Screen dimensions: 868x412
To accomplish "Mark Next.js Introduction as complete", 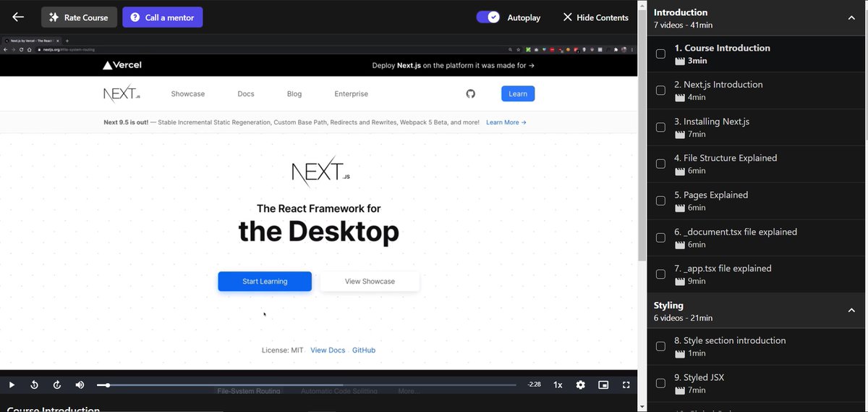I will click(660, 91).
